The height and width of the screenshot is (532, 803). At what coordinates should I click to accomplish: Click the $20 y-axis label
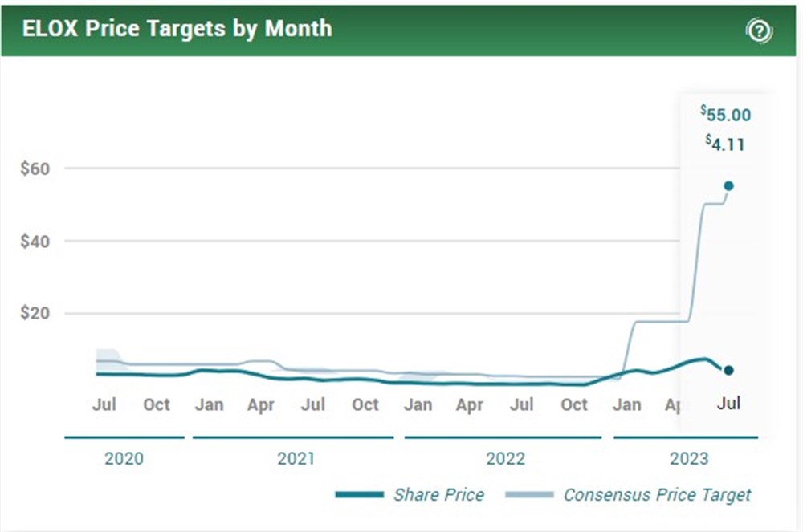click(36, 313)
